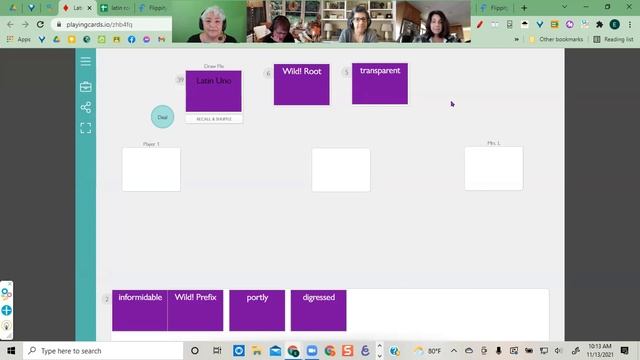
Task: Open the Apps bookmarks shortcut
Action: 19,39
